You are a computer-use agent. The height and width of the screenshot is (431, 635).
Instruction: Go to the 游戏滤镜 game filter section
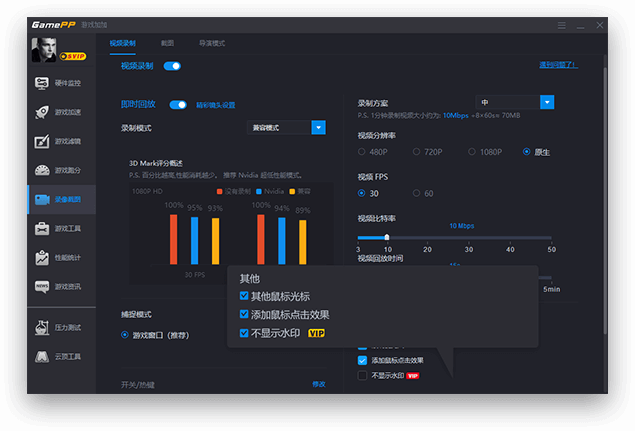tap(62, 141)
